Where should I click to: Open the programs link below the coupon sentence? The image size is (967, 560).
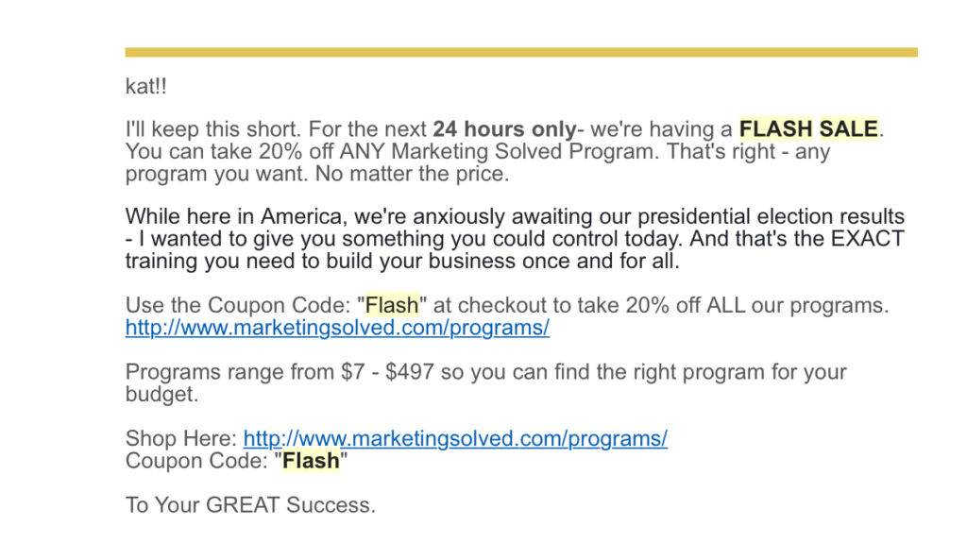point(337,328)
